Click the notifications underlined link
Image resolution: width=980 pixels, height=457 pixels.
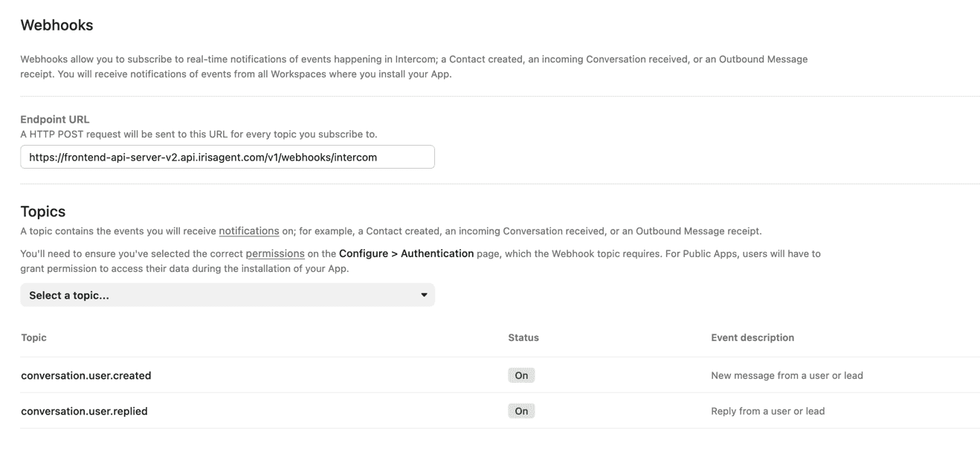click(x=249, y=230)
